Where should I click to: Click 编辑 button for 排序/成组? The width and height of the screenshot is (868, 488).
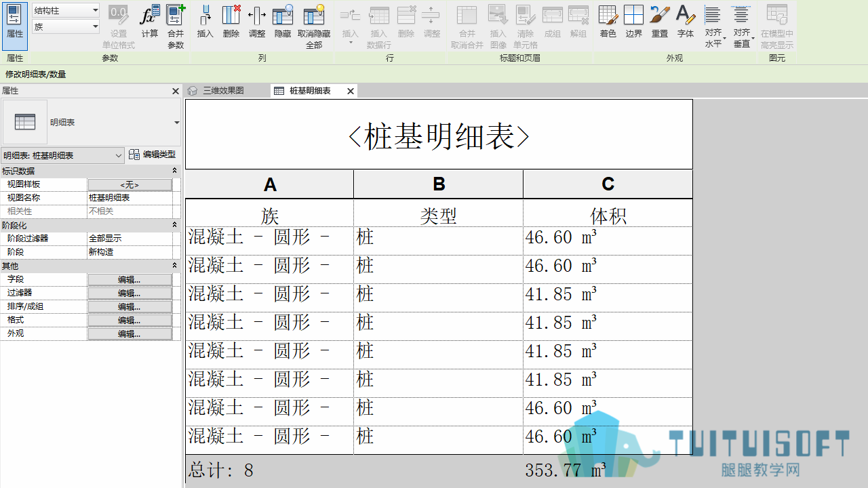point(130,306)
